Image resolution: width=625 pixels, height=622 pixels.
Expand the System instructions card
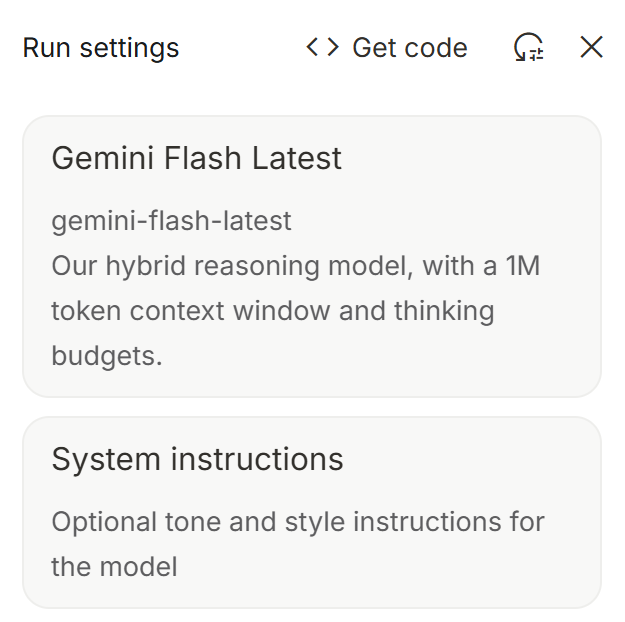tap(311, 512)
